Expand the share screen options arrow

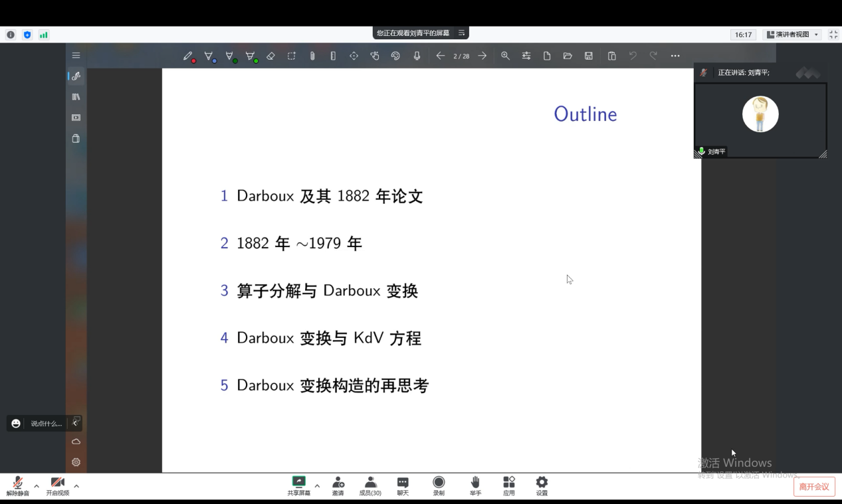click(x=317, y=486)
